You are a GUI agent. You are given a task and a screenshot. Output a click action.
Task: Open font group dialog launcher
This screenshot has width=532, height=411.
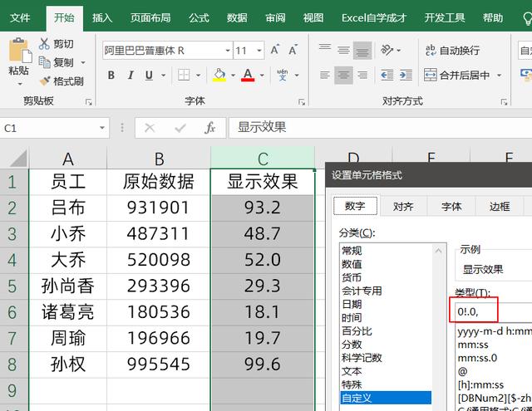[301, 101]
